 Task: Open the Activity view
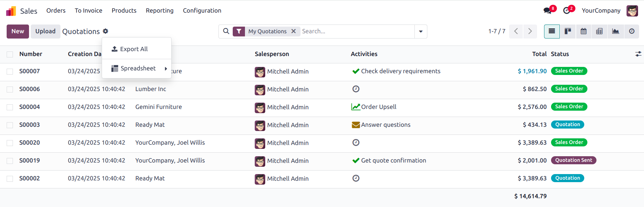pyautogui.click(x=631, y=32)
